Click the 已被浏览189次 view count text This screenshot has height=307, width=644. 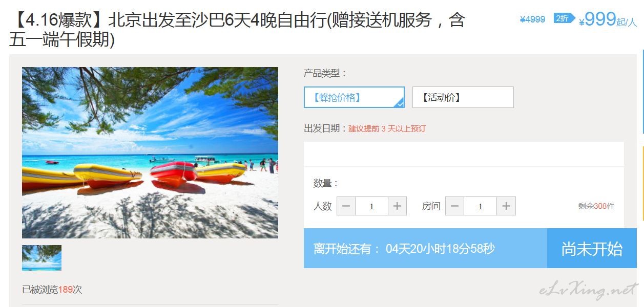[52, 290]
